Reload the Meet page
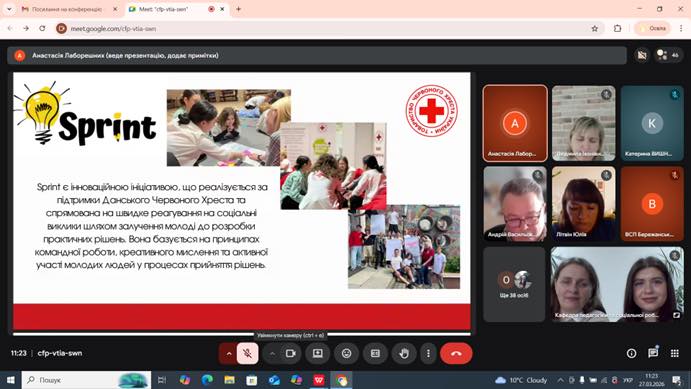The image size is (691, 389). (42, 28)
